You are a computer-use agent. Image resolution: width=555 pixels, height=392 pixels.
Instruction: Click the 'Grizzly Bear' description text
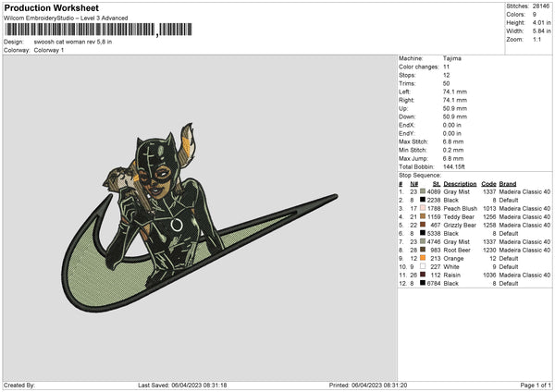click(460, 225)
